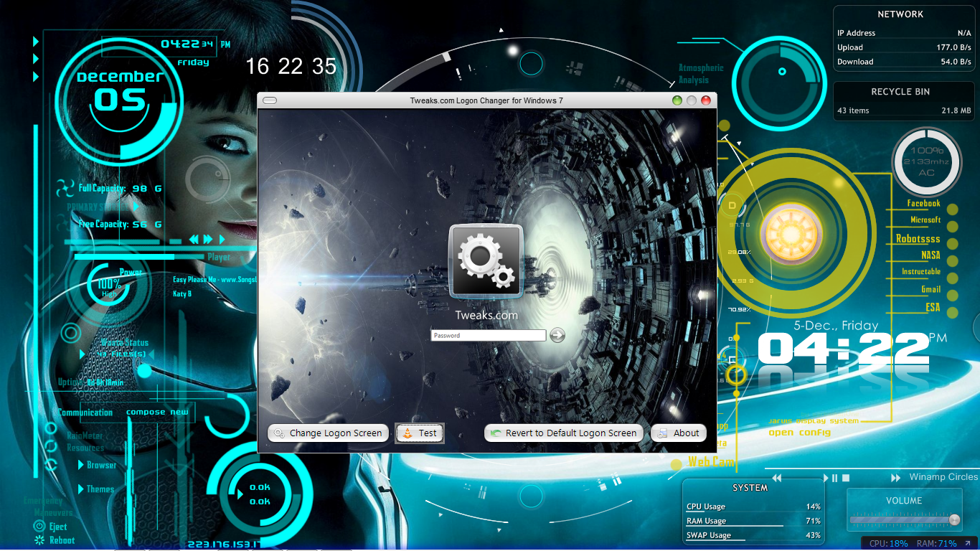Image resolution: width=980 pixels, height=551 pixels.
Task: Click the Change Logon Screen button
Action: pos(327,433)
